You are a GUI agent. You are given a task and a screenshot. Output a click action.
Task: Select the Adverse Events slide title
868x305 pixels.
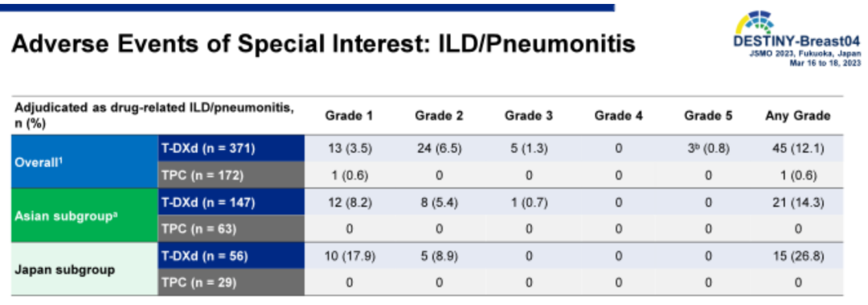(x=323, y=45)
